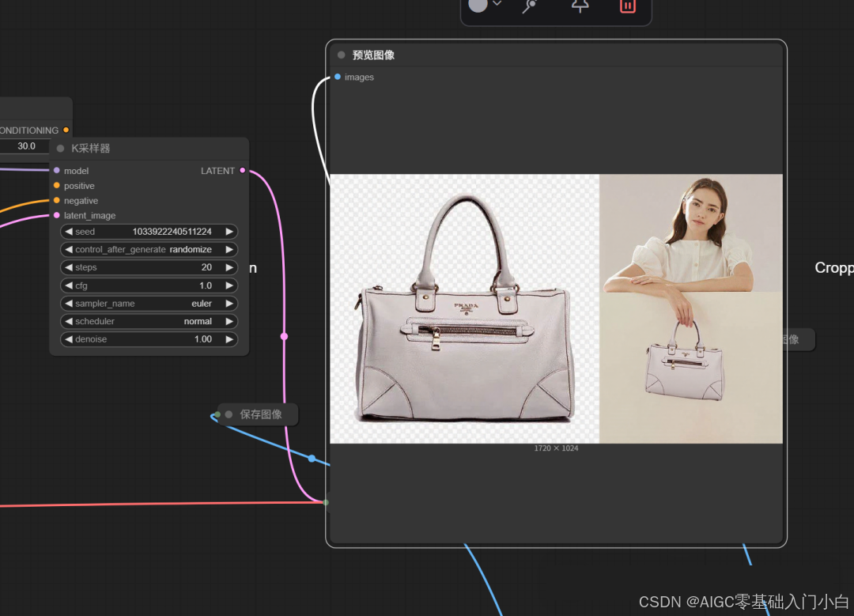
Task: Open the sampler_name euler combo
Action: pyautogui.click(x=149, y=304)
